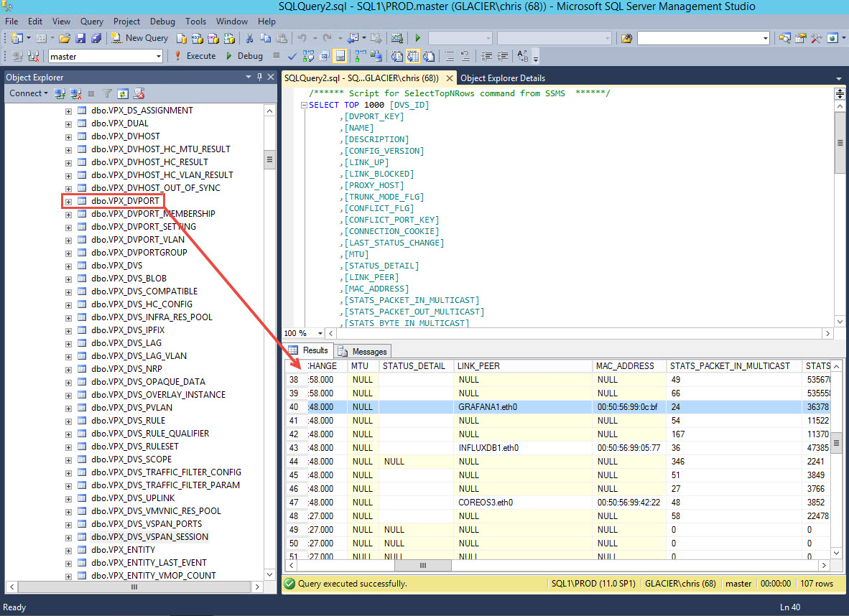
Task: Execute the query with Execute button
Action: pos(195,56)
